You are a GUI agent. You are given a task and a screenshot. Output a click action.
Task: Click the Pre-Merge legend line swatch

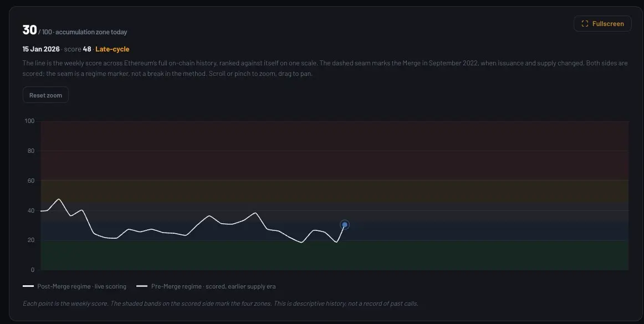[x=142, y=287]
